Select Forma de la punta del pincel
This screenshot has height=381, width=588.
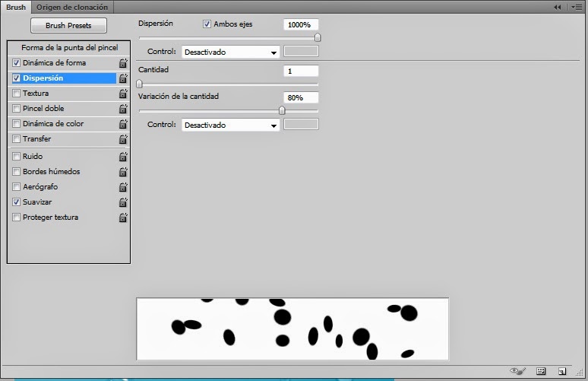(69, 48)
